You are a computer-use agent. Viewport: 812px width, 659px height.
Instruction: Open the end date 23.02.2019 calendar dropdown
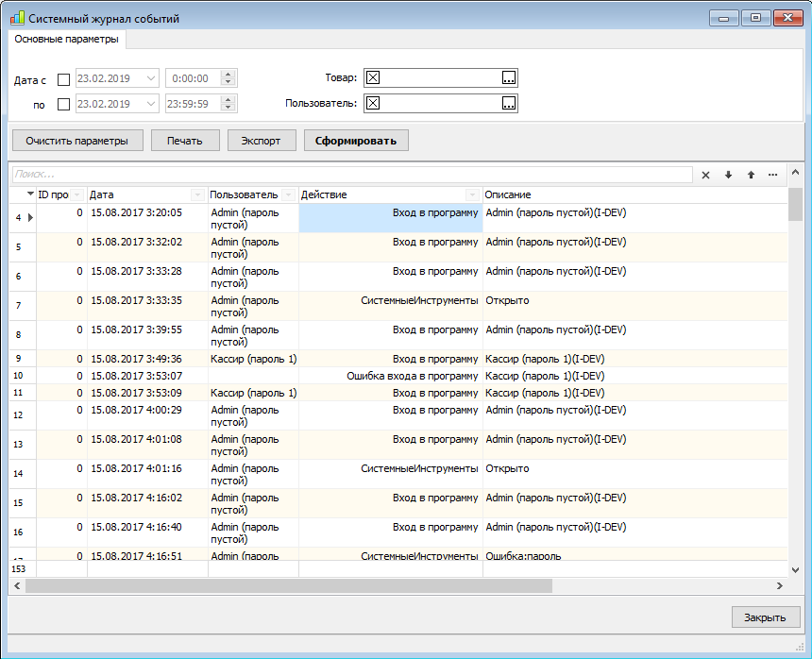pyautogui.click(x=151, y=104)
